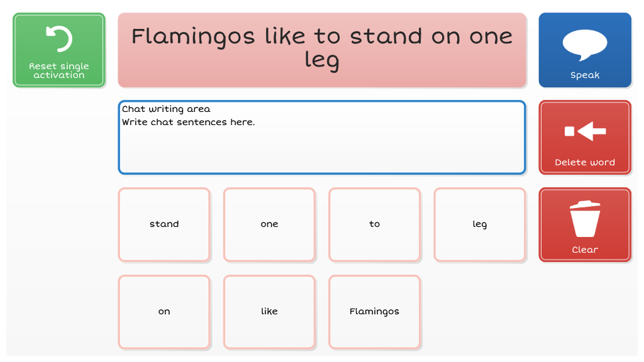
Task: Choose the 'to' word tile
Action: point(375,224)
